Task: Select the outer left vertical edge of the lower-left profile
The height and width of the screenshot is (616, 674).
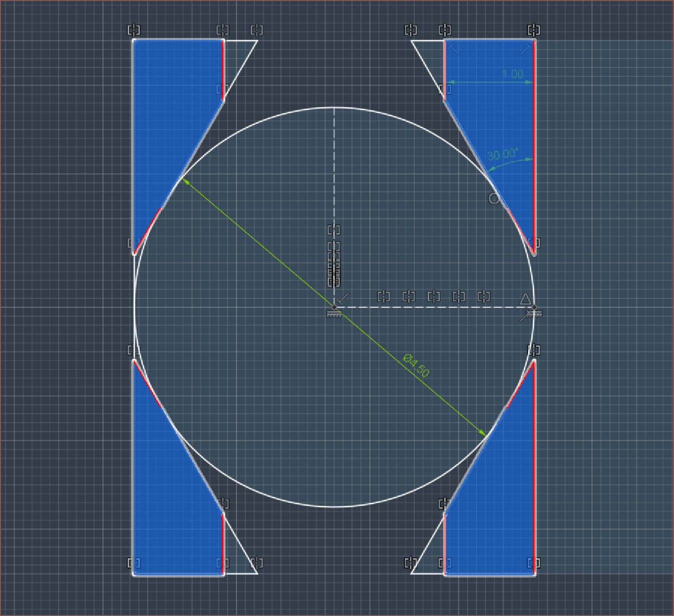Action: coord(133,467)
